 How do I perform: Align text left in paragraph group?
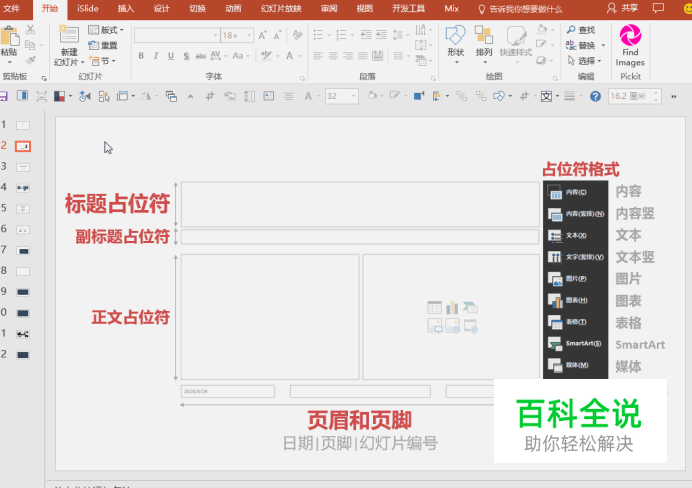318,56
